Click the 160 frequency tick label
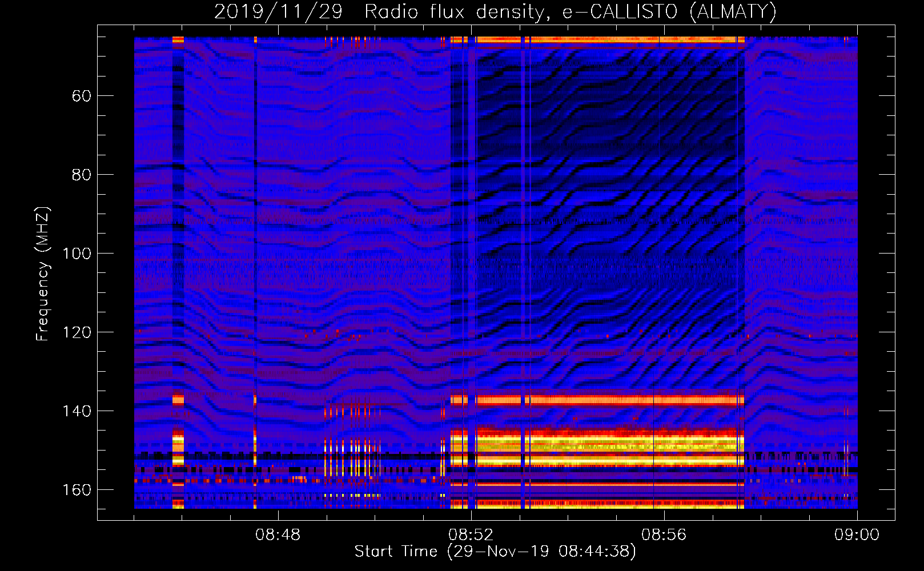The height and width of the screenshot is (571, 924). [77, 490]
